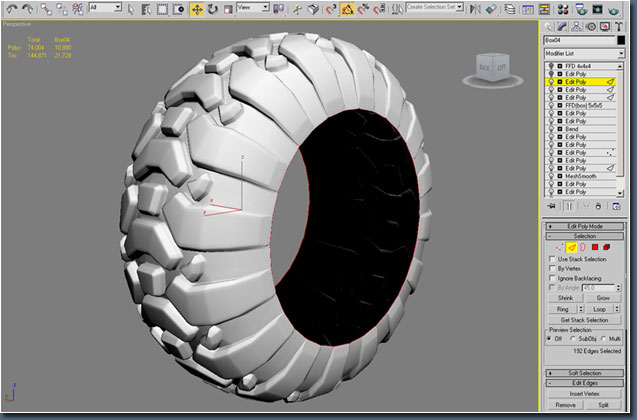Enable the Ignore Backfacing checkbox
The width and height of the screenshot is (637, 420).
click(x=552, y=278)
